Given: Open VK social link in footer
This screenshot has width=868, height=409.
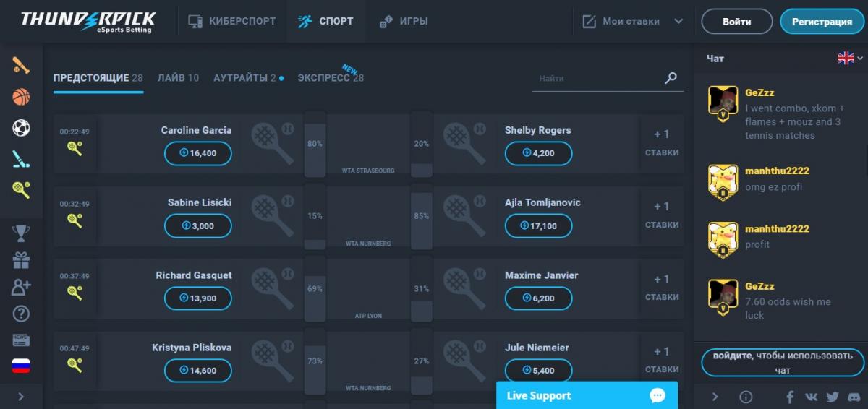Looking at the screenshot, I should 811,397.
